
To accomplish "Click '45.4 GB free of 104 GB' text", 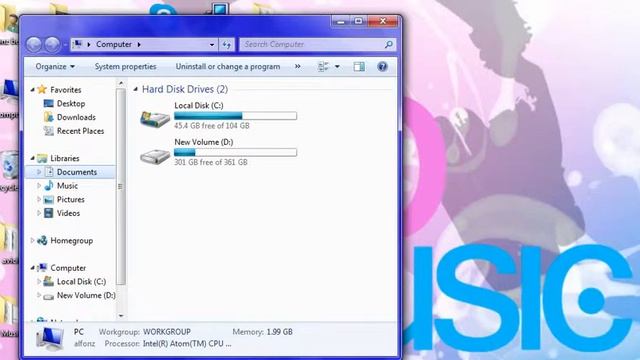I will (211, 126).
